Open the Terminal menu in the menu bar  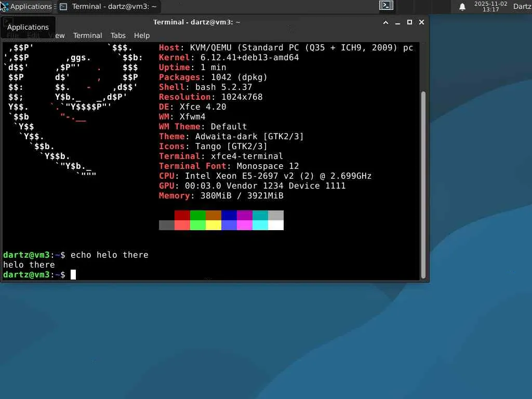87,36
